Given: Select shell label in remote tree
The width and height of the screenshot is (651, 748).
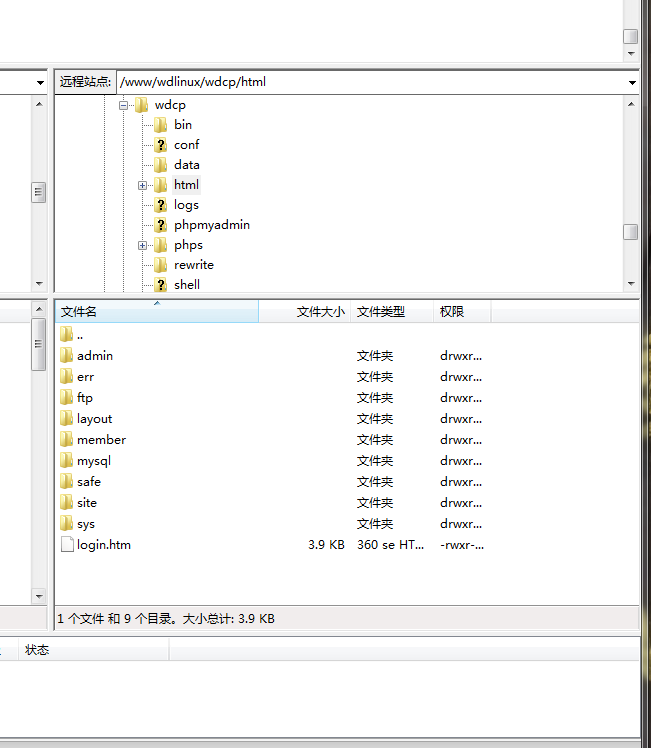Looking at the screenshot, I should coord(187,285).
